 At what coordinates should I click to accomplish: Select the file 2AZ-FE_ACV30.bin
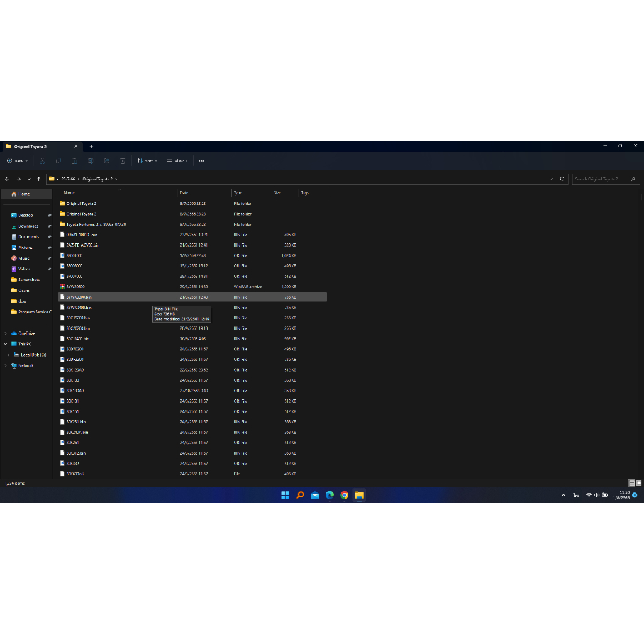[x=83, y=245]
